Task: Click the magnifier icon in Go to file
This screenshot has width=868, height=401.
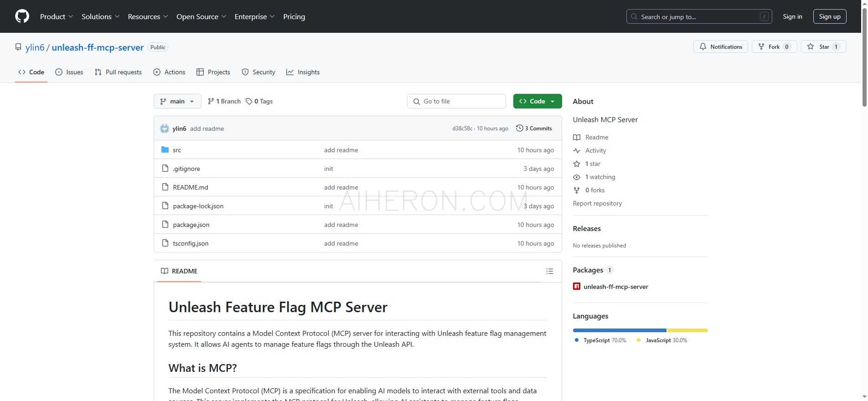Action: click(416, 101)
